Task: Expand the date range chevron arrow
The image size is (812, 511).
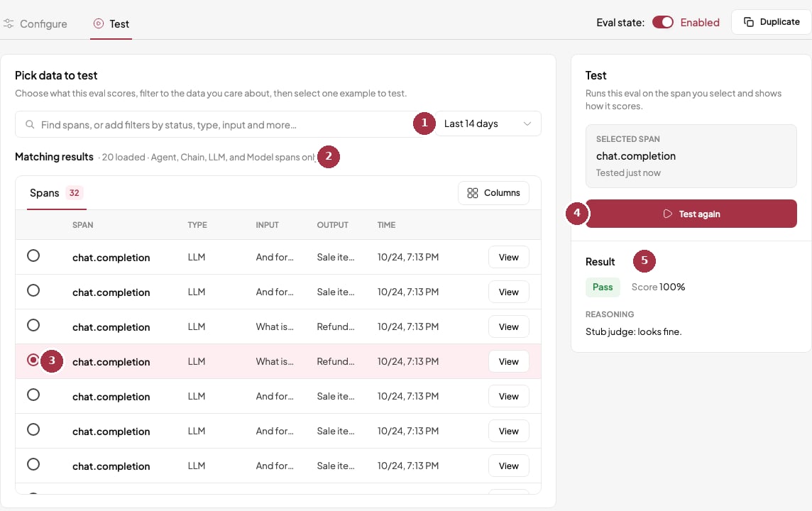Action: tap(527, 123)
